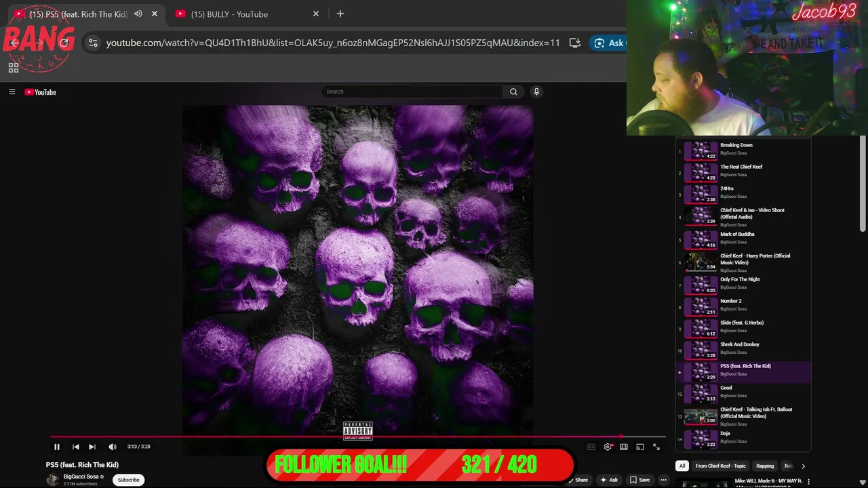Mute the YouTube player volume
Image resolution: width=868 pixels, height=488 pixels.
coord(113,447)
